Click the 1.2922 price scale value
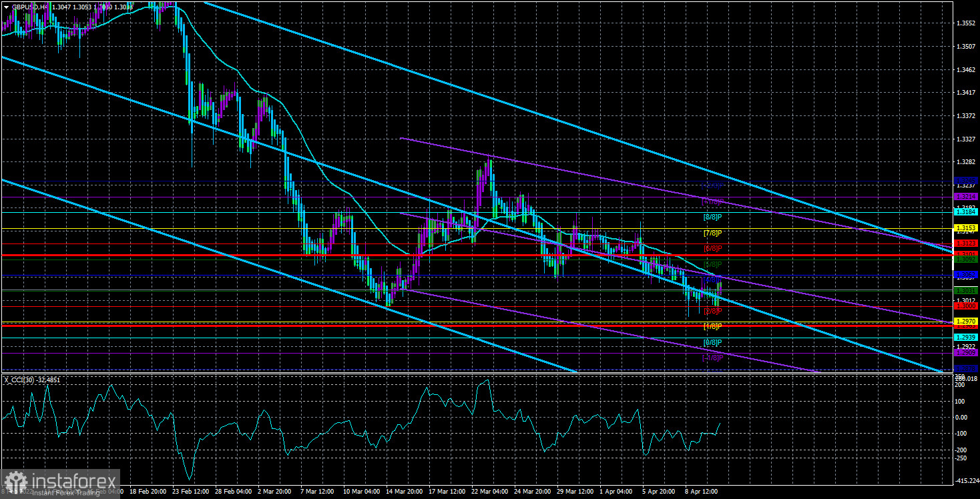 pos(966,347)
